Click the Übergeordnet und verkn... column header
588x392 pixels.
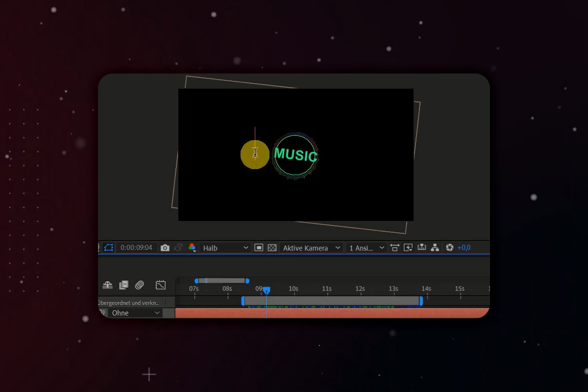[x=129, y=303]
